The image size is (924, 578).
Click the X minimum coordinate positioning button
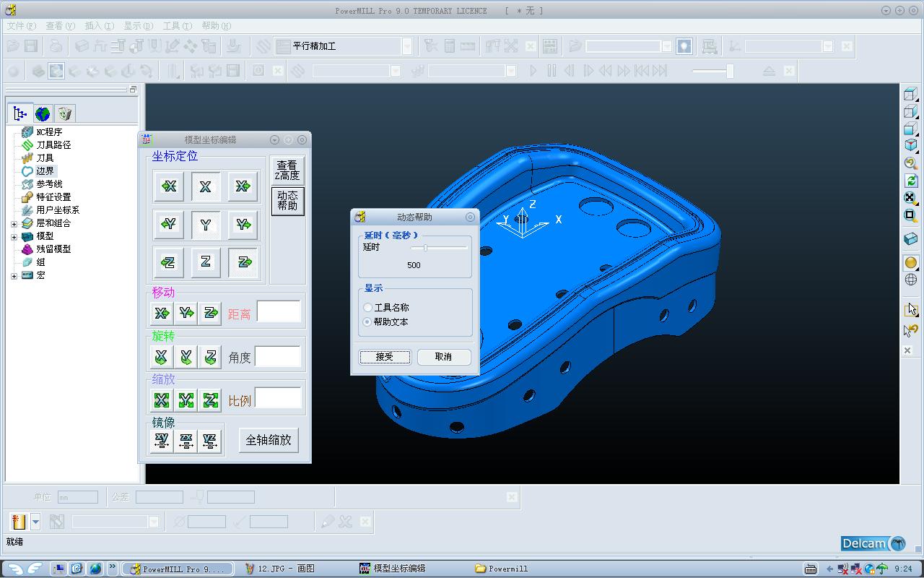[169, 186]
